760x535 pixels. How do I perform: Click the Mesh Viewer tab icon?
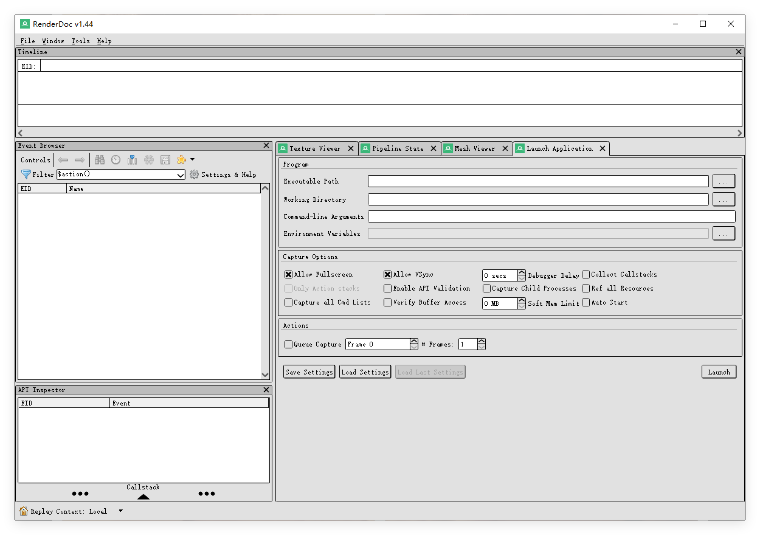(448, 148)
